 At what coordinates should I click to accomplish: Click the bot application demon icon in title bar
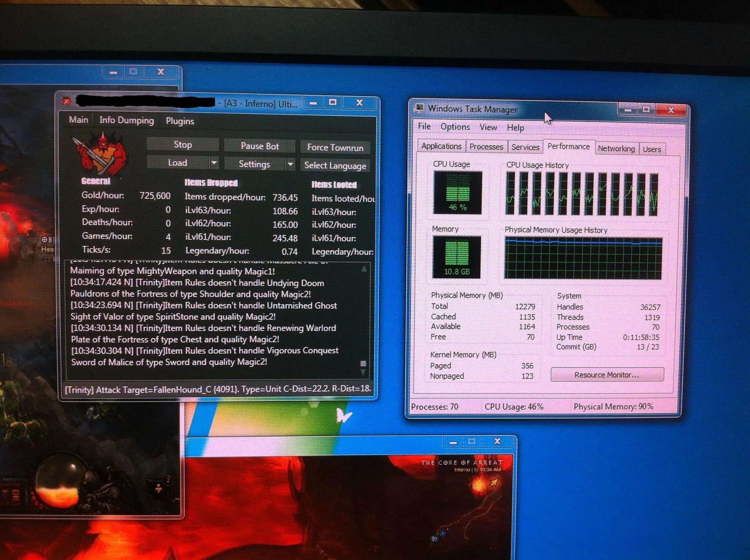66,101
